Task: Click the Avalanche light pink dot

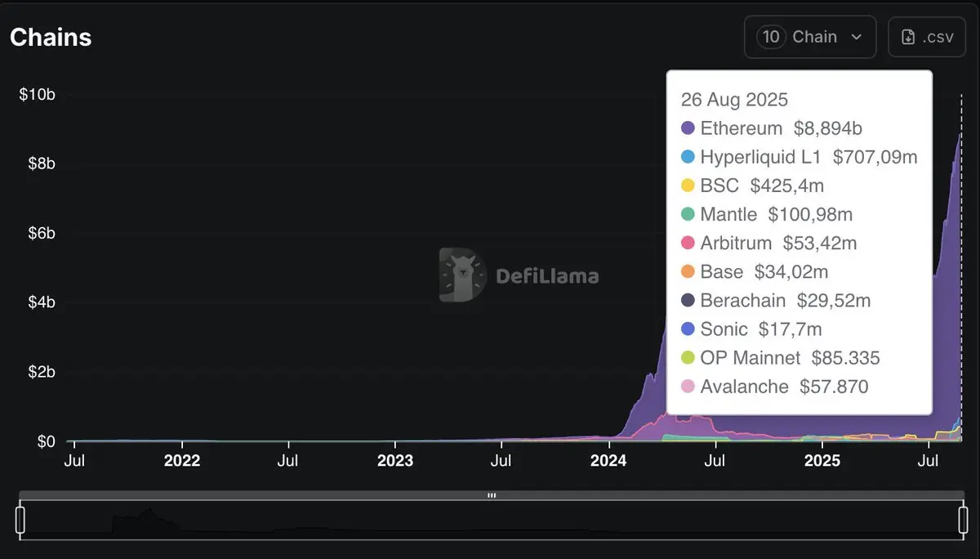Action: (688, 387)
